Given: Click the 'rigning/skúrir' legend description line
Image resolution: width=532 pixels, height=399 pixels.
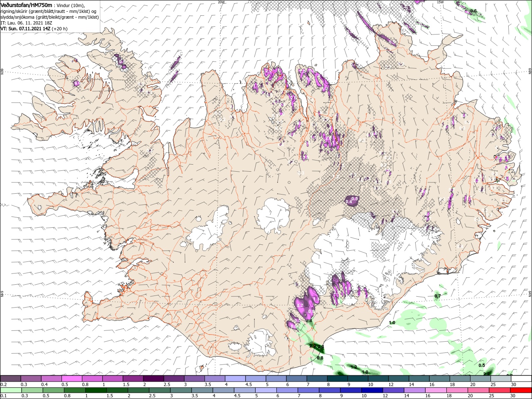Looking at the screenshot, I should point(48,11).
